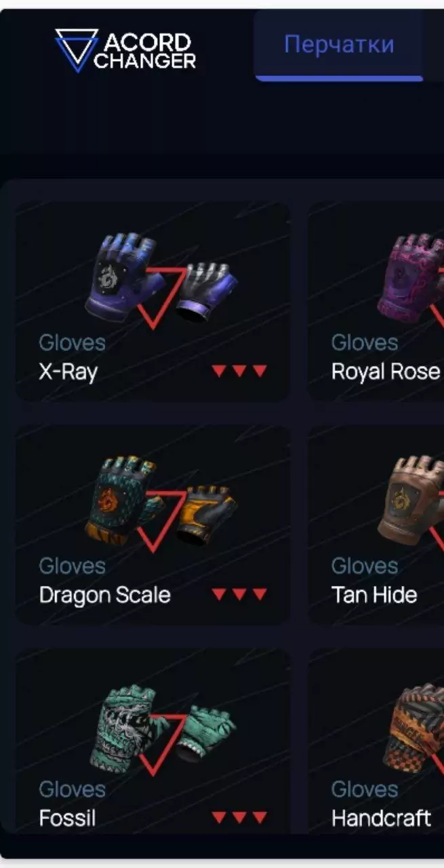Click Gloves category text above Dragon Scale

[72, 566]
